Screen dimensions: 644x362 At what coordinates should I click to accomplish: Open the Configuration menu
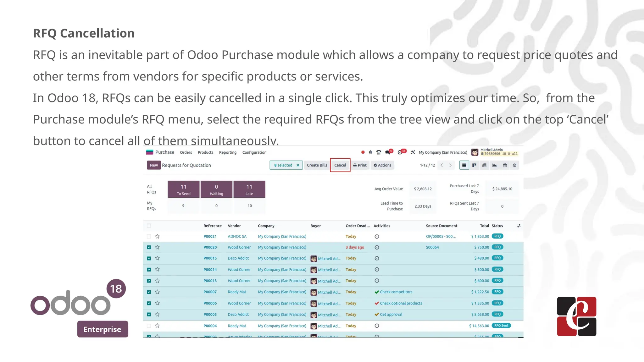pos(254,152)
